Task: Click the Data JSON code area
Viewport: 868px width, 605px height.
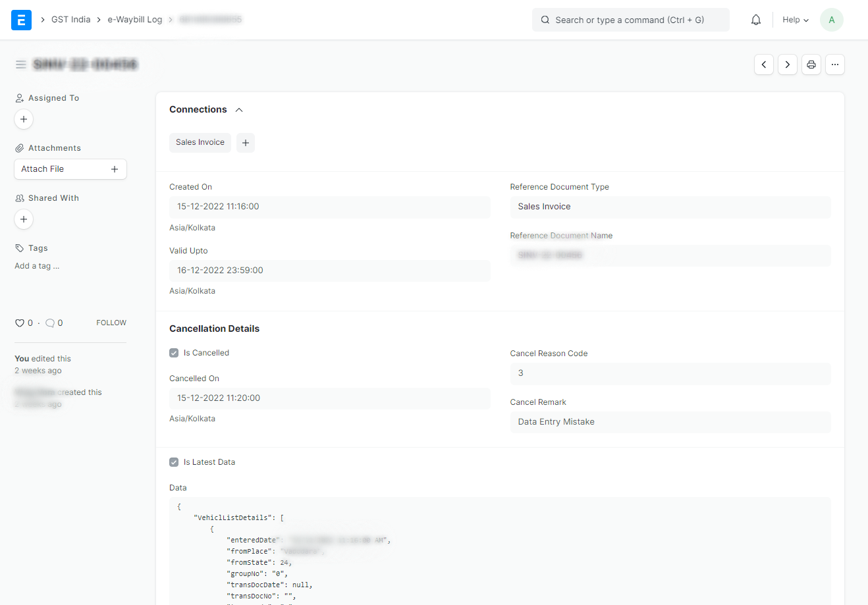Action: (x=500, y=551)
